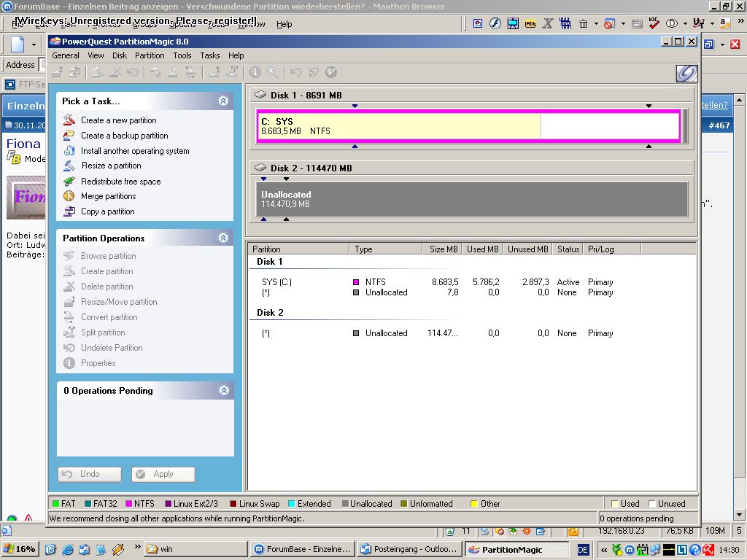747x560 pixels.
Task: Open the dropdown beside the popup blocker icon
Action: [623, 23]
